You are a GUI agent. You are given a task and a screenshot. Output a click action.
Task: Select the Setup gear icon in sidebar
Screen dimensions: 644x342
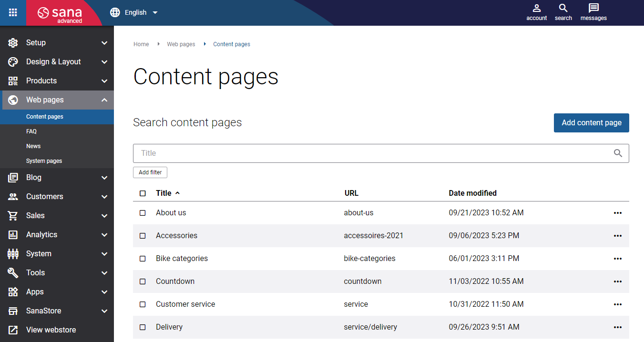[13, 42]
